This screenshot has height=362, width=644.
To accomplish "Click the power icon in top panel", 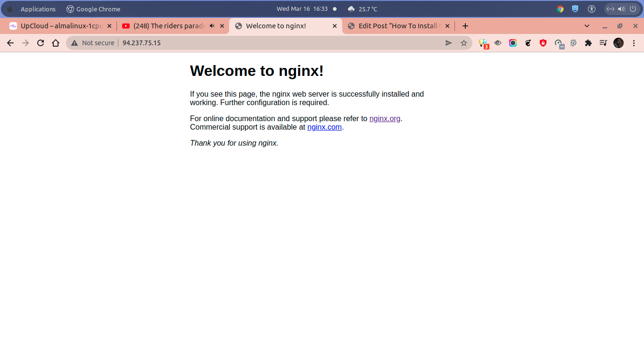I will [632, 9].
